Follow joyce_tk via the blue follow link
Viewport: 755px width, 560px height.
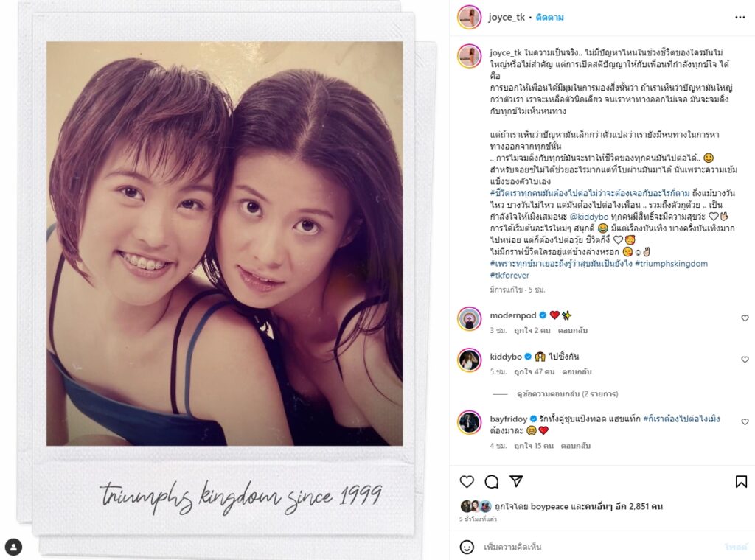549,18
